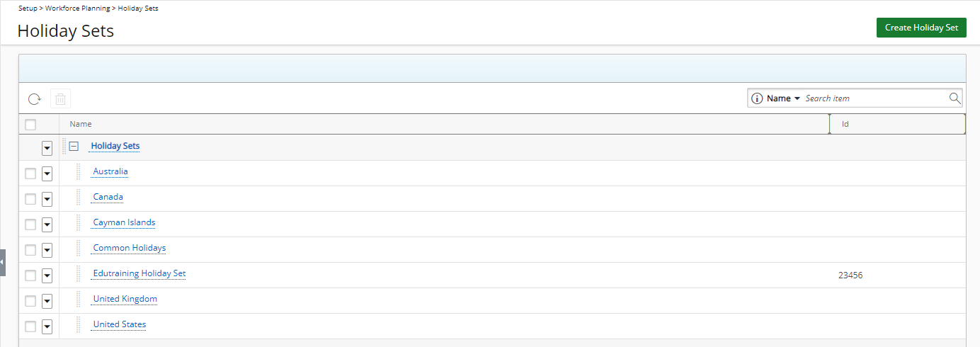The image size is (980, 347).
Task: Open the Name search filter dropdown
Action: (783, 98)
